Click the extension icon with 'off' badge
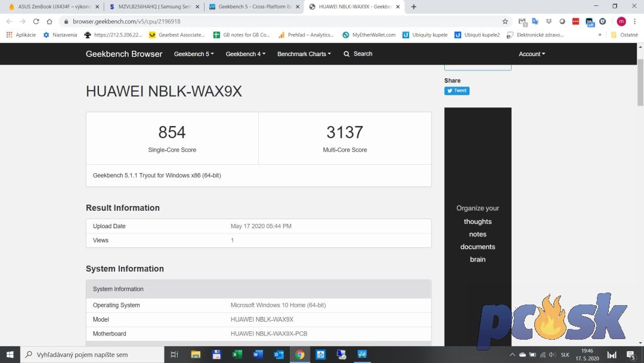The width and height of the screenshot is (644, 363). [589, 22]
